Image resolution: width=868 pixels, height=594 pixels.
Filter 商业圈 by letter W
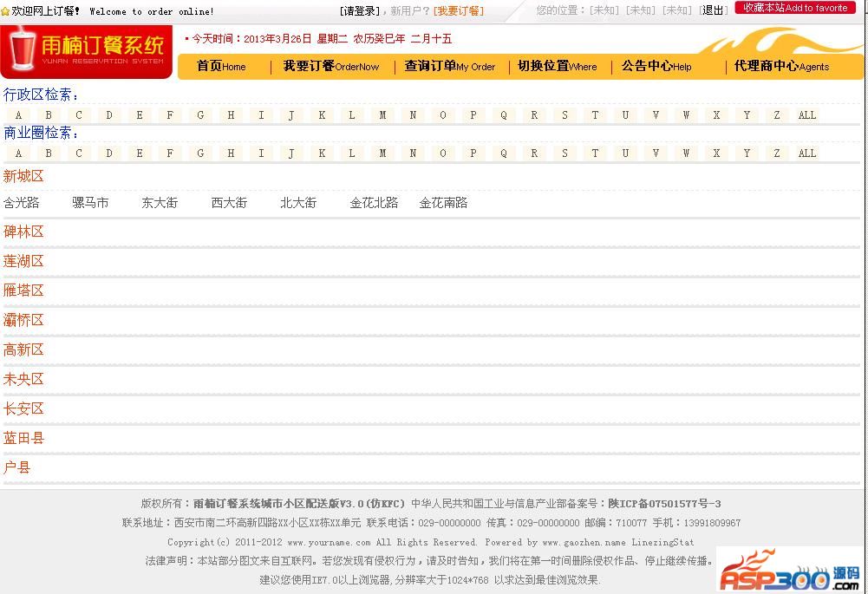pos(686,153)
